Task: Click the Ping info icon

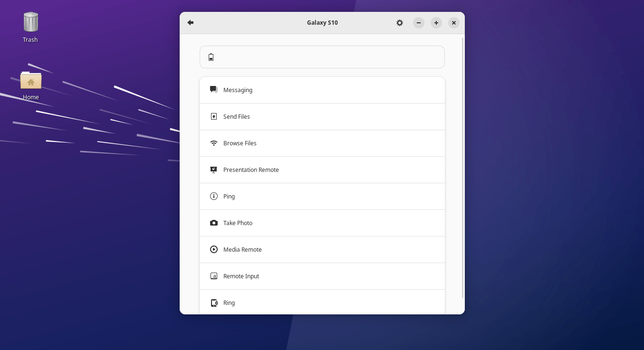Action: tap(214, 196)
